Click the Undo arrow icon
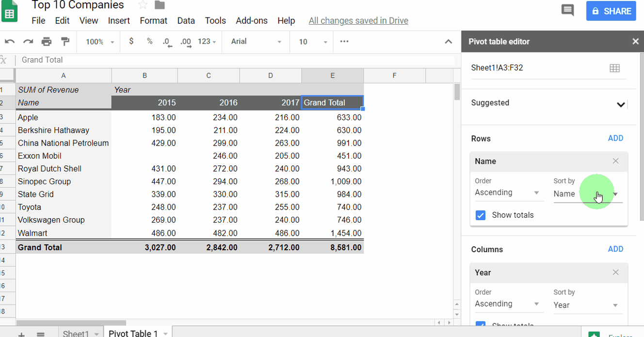The height and width of the screenshot is (337, 644). pos(10,42)
